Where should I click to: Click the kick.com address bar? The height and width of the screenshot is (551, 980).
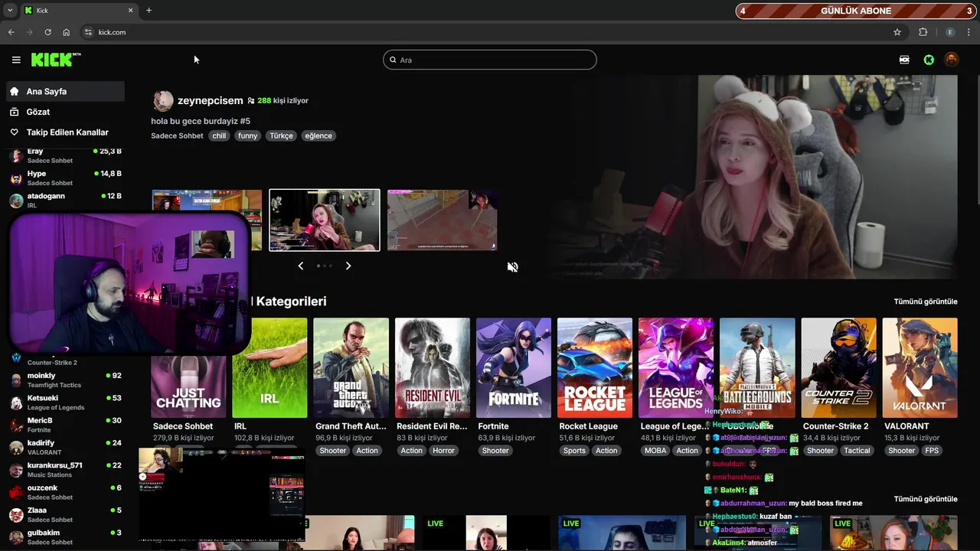[x=490, y=32]
